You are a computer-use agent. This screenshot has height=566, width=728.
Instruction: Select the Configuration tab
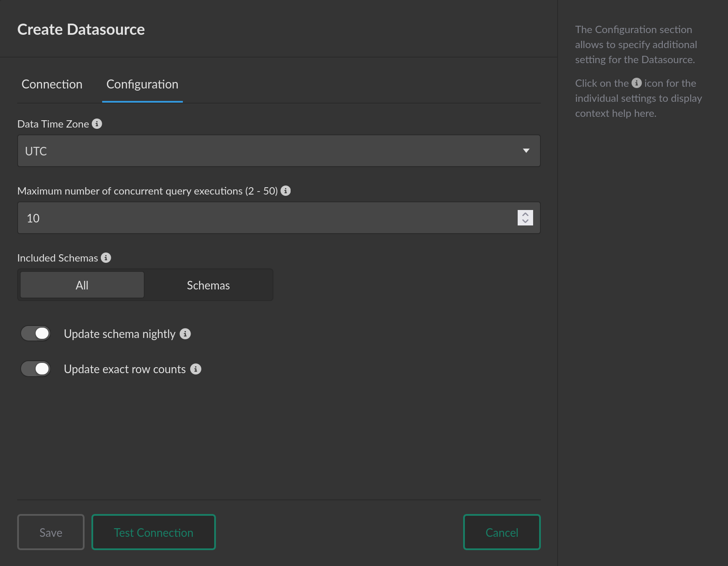[142, 84]
